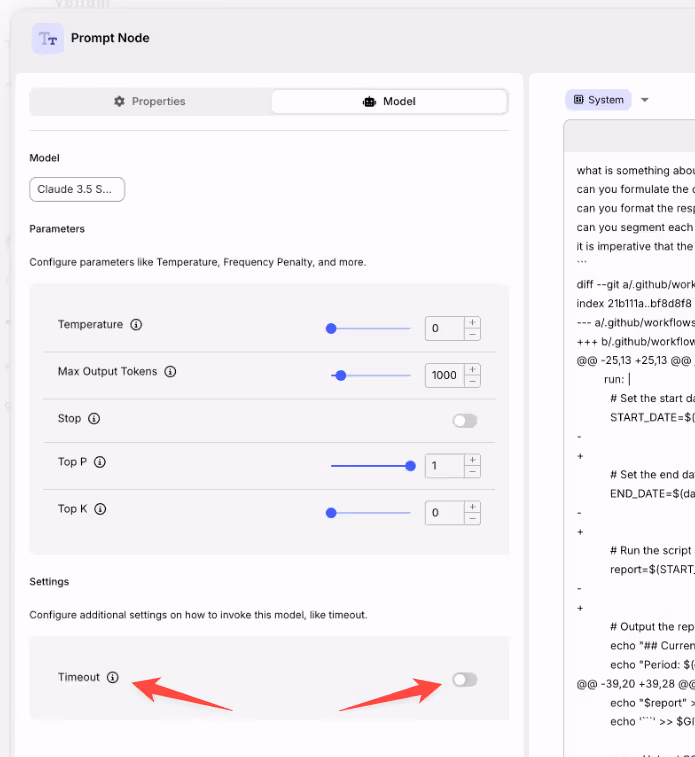
Task: Click the Top K slider handle
Action: tap(331, 513)
